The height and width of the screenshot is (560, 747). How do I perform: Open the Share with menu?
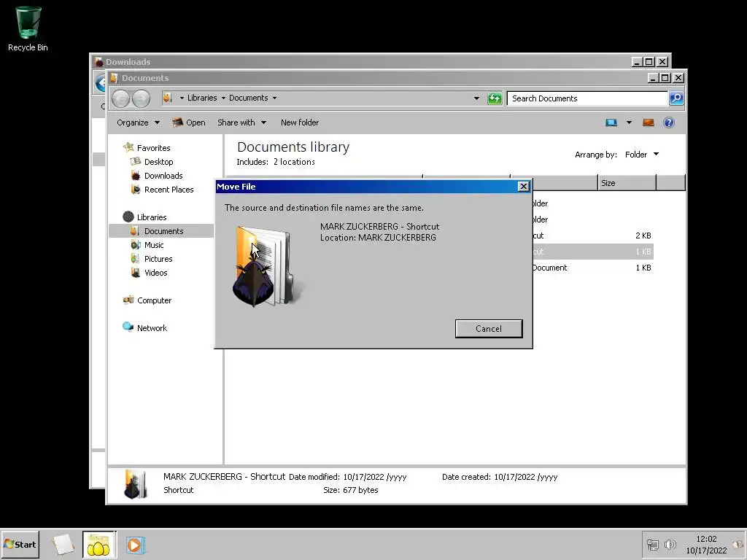point(241,122)
